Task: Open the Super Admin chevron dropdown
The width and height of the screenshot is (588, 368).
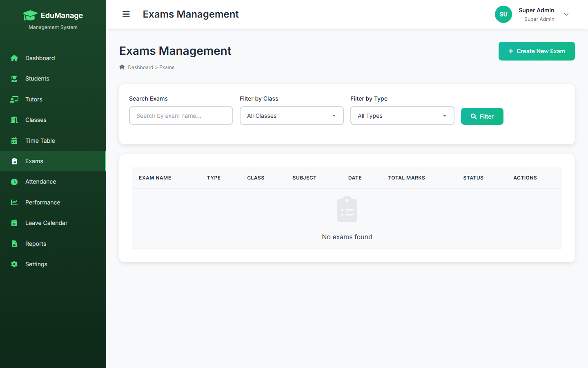Action: [x=566, y=14]
